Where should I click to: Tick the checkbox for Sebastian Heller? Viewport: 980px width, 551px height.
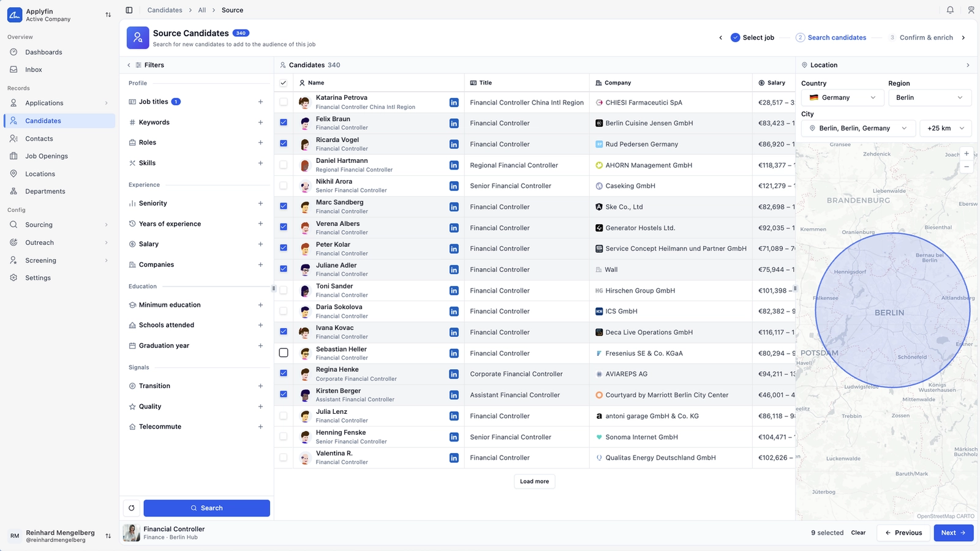click(x=283, y=353)
